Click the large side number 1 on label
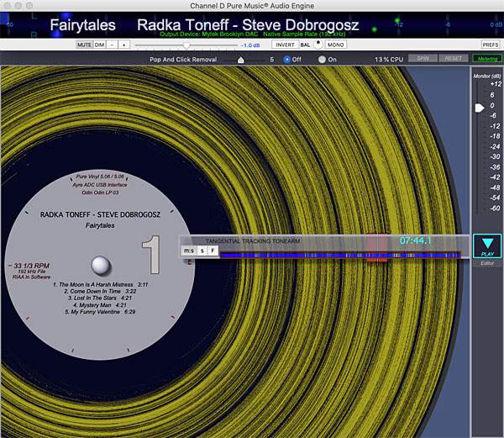Image resolution: width=504 pixels, height=438 pixels. tap(151, 255)
